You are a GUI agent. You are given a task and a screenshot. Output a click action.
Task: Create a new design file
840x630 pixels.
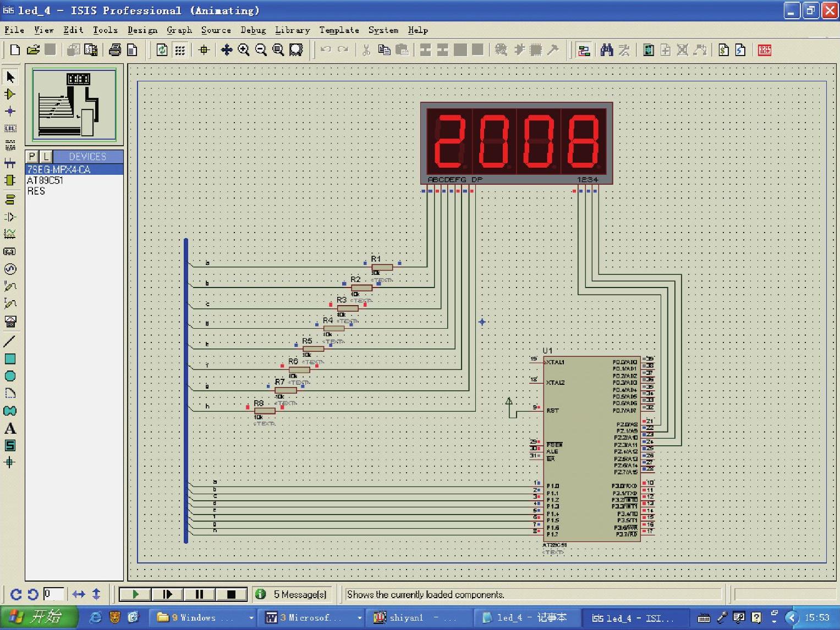(x=15, y=50)
